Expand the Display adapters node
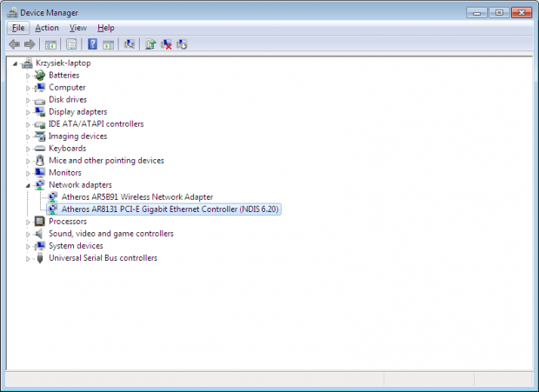Image resolution: width=539 pixels, height=392 pixels. [x=28, y=112]
